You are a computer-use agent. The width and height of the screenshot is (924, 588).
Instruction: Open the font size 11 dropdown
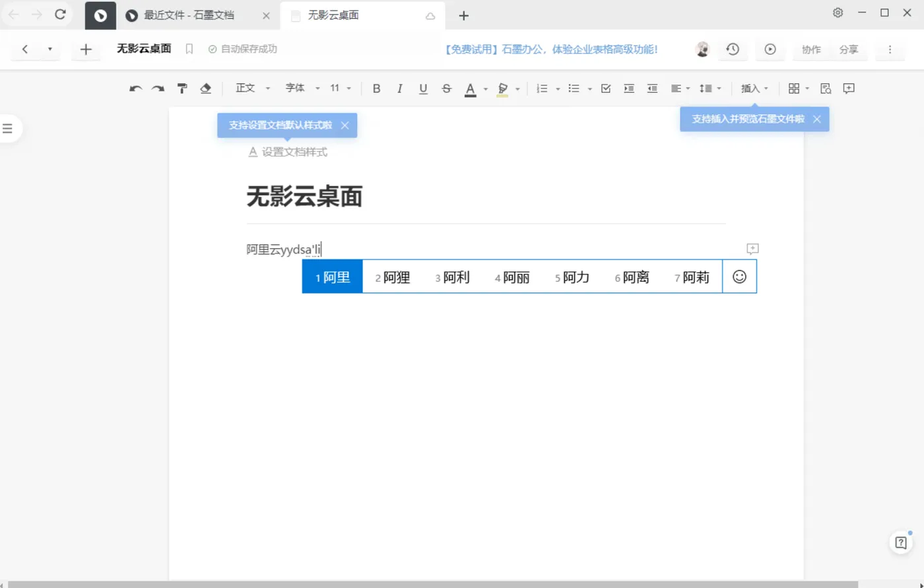tap(341, 88)
